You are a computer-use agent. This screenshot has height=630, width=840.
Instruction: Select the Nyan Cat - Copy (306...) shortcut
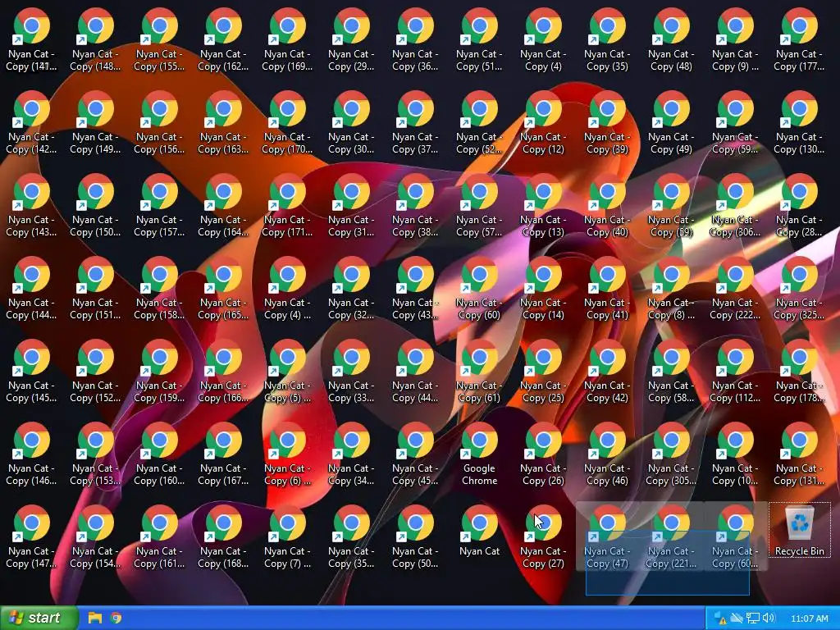pos(735,206)
